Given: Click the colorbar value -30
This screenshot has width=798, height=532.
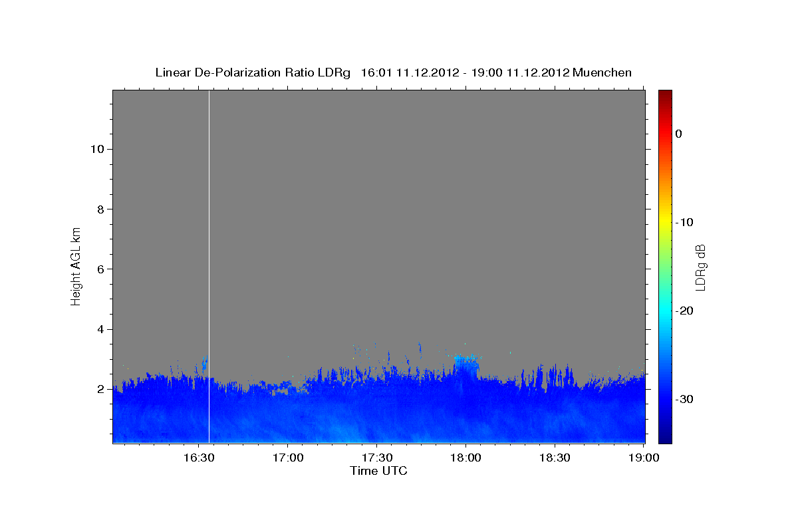Looking at the screenshot, I should tap(684, 399).
